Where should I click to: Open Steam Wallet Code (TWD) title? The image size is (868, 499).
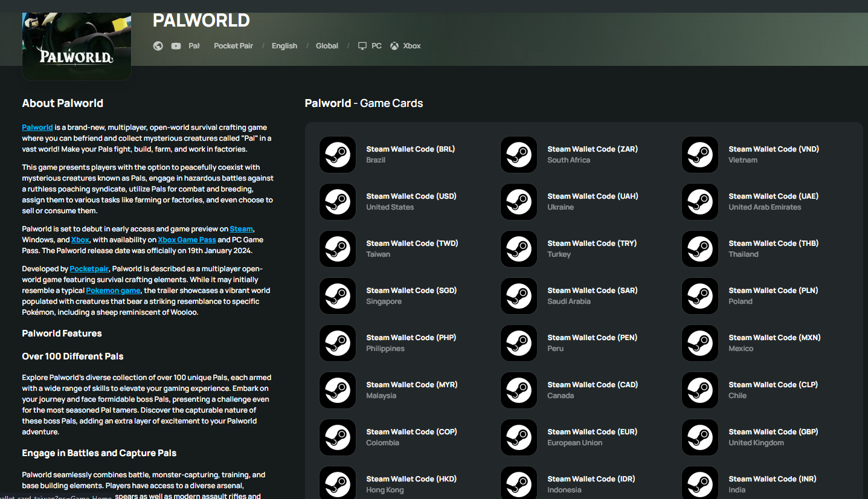[x=413, y=243]
